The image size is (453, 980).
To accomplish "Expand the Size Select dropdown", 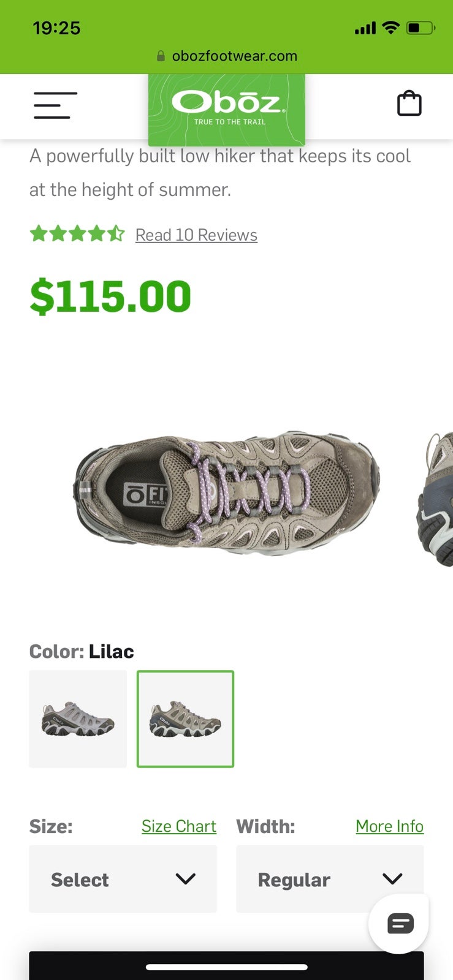I will point(123,879).
